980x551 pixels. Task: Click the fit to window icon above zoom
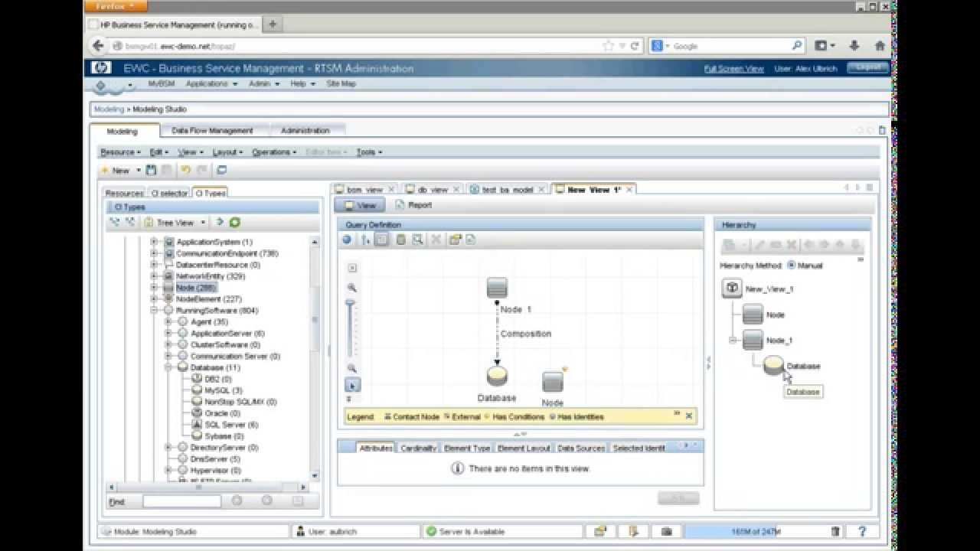352,268
